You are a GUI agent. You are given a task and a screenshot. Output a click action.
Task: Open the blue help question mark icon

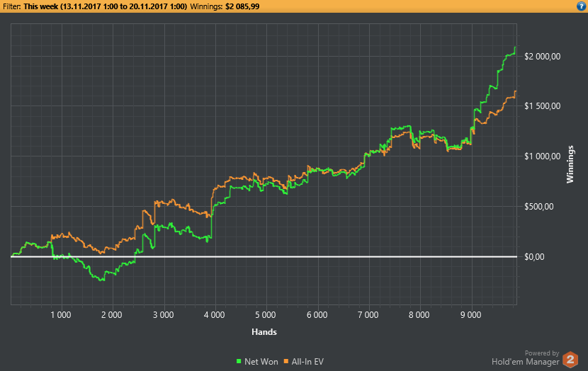581,6
